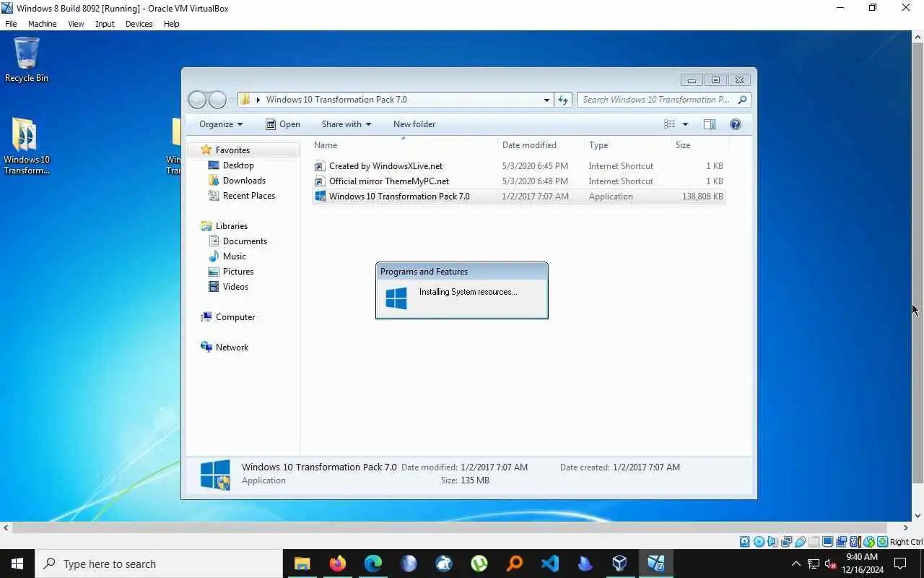Click the 138,808 KB size cell
The image size is (924, 578).
702,197
